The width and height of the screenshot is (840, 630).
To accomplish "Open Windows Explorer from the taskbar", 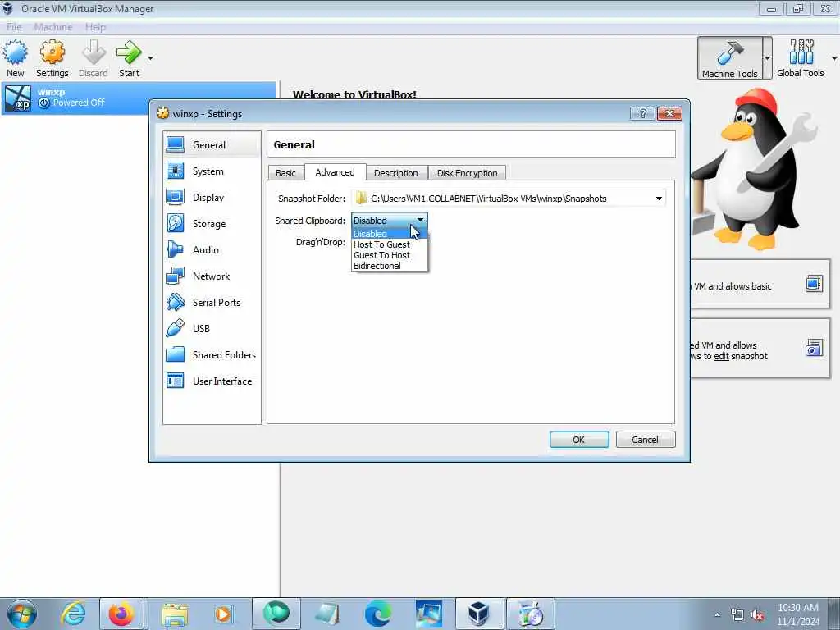I will click(x=175, y=614).
